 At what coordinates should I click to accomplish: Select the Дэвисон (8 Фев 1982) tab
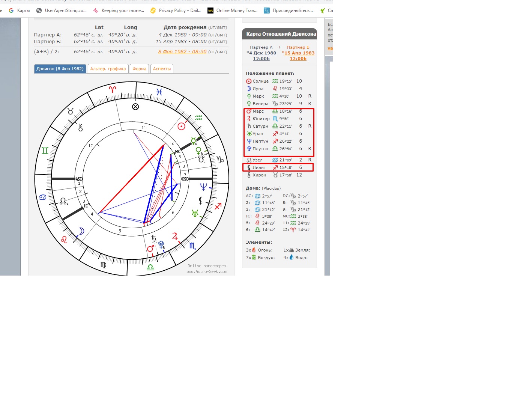pyautogui.click(x=60, y=69)
